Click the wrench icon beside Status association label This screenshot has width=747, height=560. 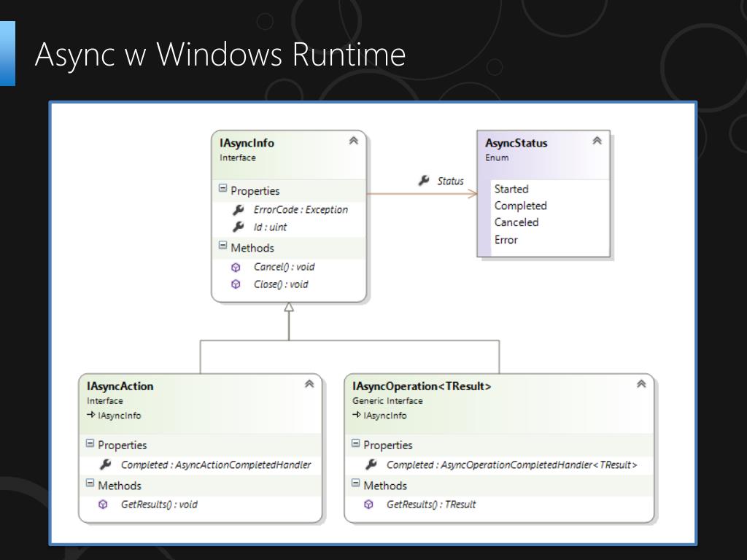tap(424, 181)
